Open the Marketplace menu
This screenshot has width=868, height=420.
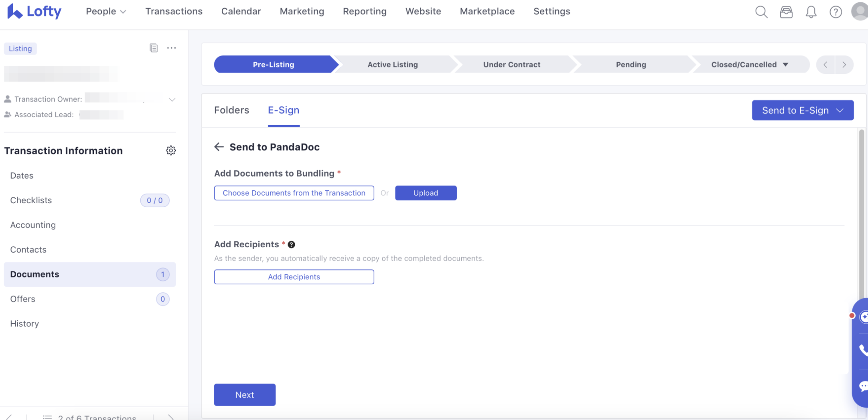click(x=487, y=11)
